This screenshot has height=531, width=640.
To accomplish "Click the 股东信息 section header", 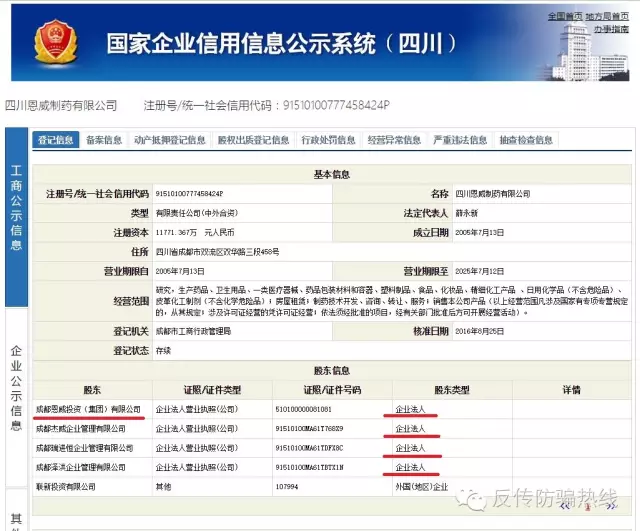I will coord(331,370).
